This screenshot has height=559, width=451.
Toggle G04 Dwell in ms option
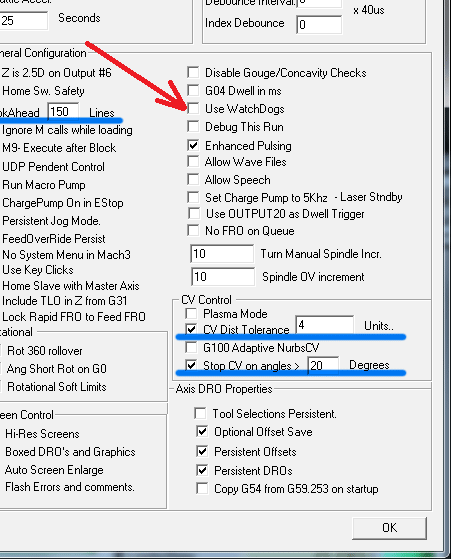193,90
